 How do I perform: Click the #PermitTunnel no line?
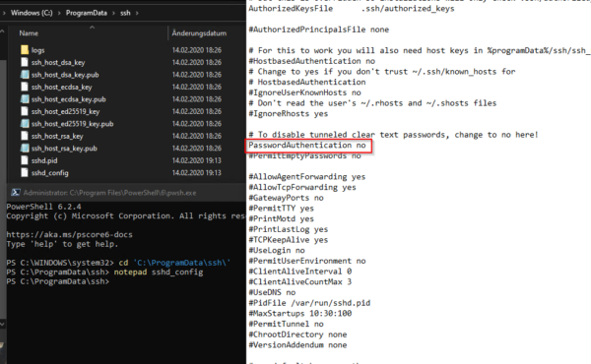(286, 324)
